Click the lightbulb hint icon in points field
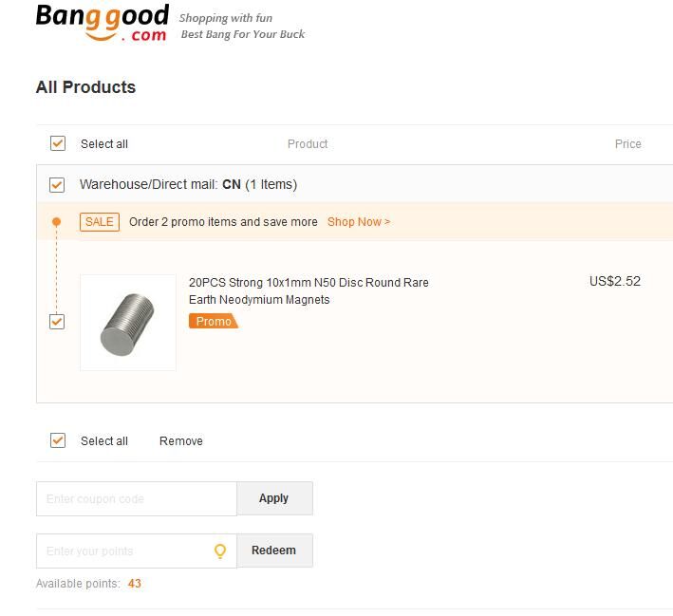Viewport: 673px width, 616px height. (x=220, y=551)
